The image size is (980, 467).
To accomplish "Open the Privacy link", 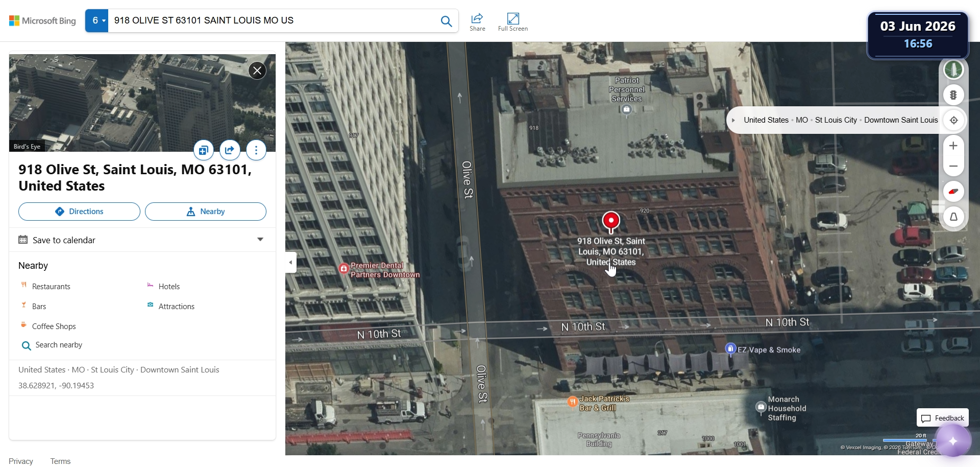I will coord(21,461).
